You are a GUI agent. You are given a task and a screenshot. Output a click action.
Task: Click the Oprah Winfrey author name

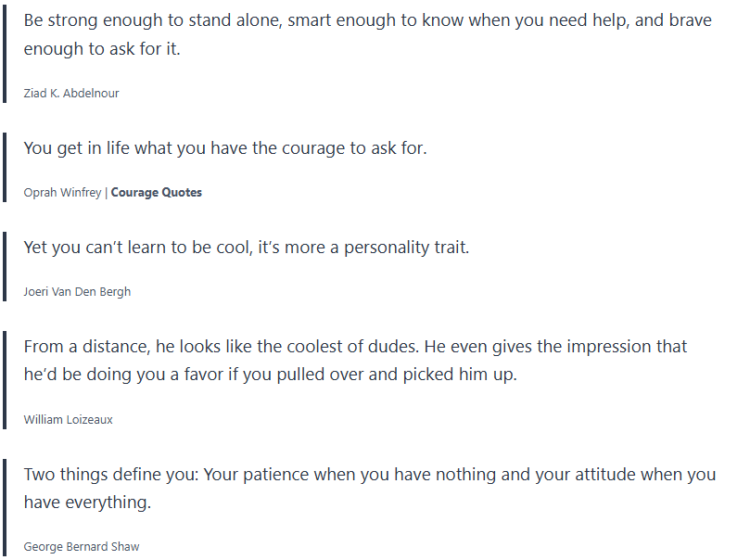click(x=62, y=193)
